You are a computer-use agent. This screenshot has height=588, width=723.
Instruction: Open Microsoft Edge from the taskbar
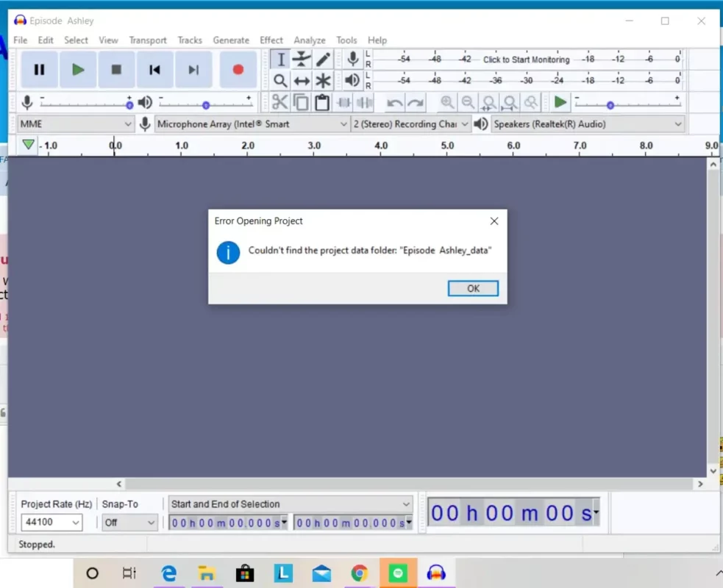(x=168, y=573)
